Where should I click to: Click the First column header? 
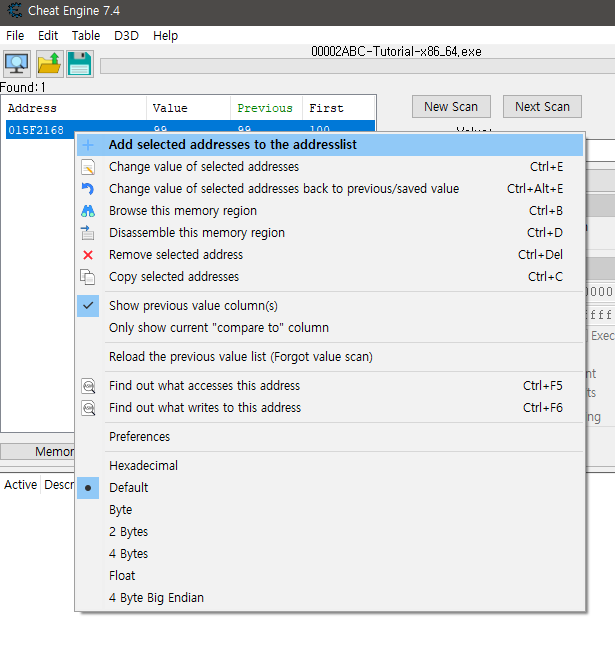(339, 108)
